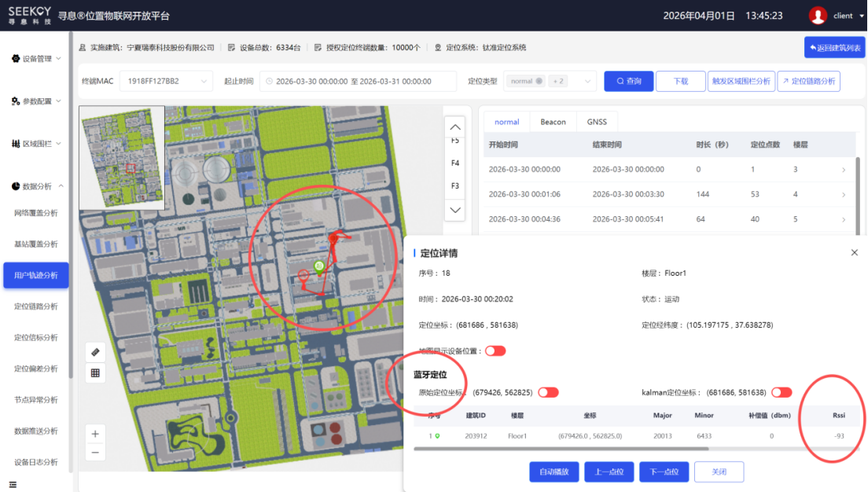
Task: Click the 起止时间 date range field
Action: pos(359,82)
